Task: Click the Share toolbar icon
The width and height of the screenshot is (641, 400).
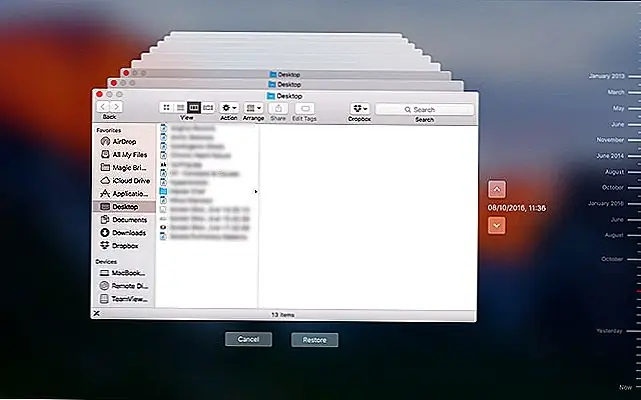Action: click(280, 108)
